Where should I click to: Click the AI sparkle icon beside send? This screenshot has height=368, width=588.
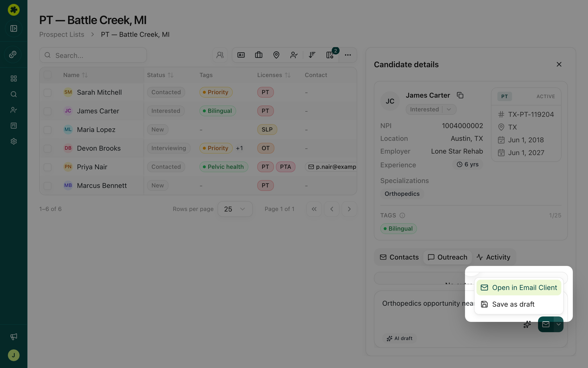coord(527,324)
